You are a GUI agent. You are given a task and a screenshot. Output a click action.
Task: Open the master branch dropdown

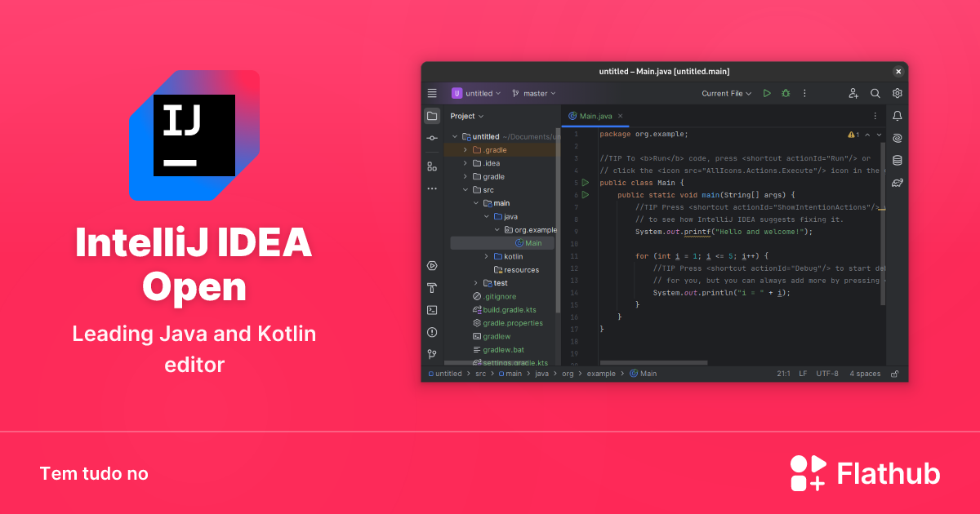click(x=534, y=94)
